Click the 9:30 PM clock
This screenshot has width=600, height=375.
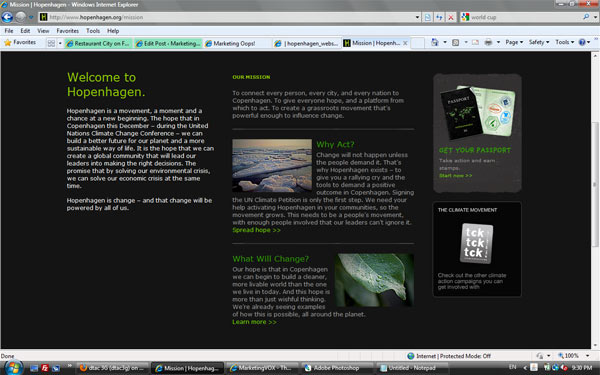pyautogui.click(x=582, y=368)
